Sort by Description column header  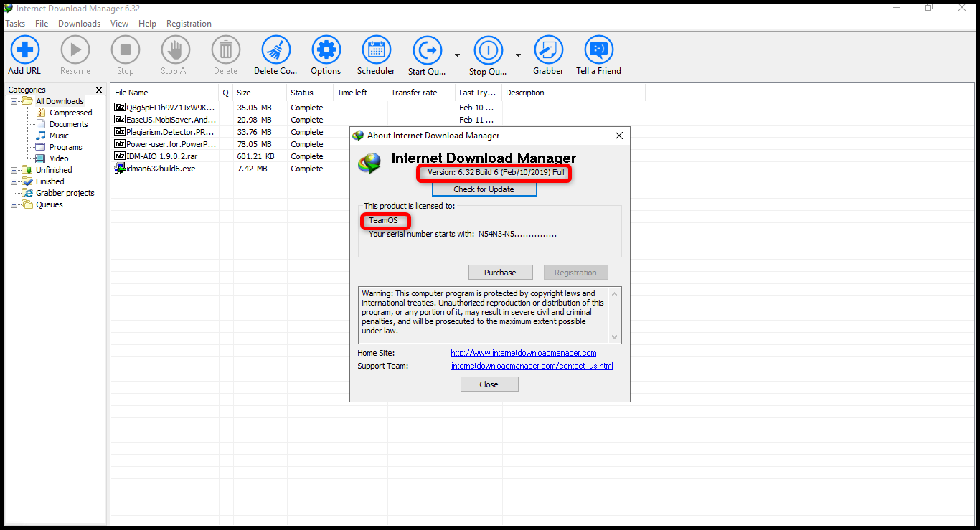(x=573, y=93)
